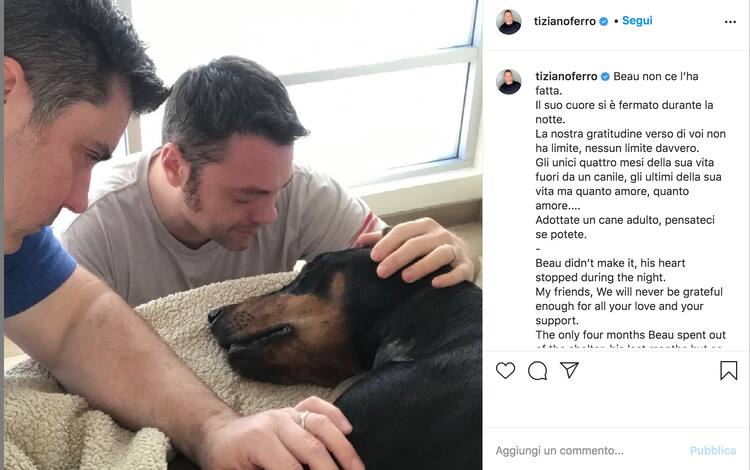Open tizianoferro profile from the header username
Image resolution: width=750 pixels, height=470 pixels.
pyautogui.click(x=564, y=21)
